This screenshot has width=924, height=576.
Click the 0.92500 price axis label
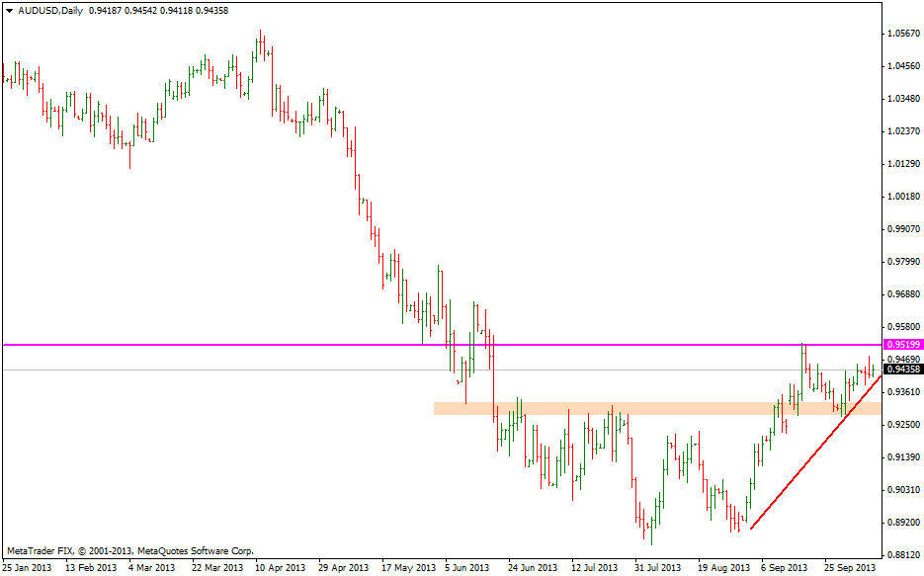pyautogui.click(x=903, y=425)
